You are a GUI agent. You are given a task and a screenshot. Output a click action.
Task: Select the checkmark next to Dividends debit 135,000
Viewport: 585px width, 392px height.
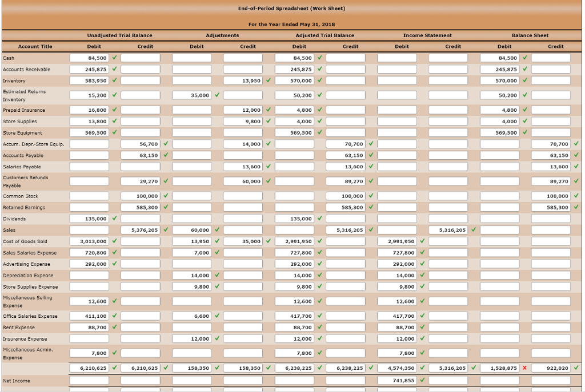[114, 219]
